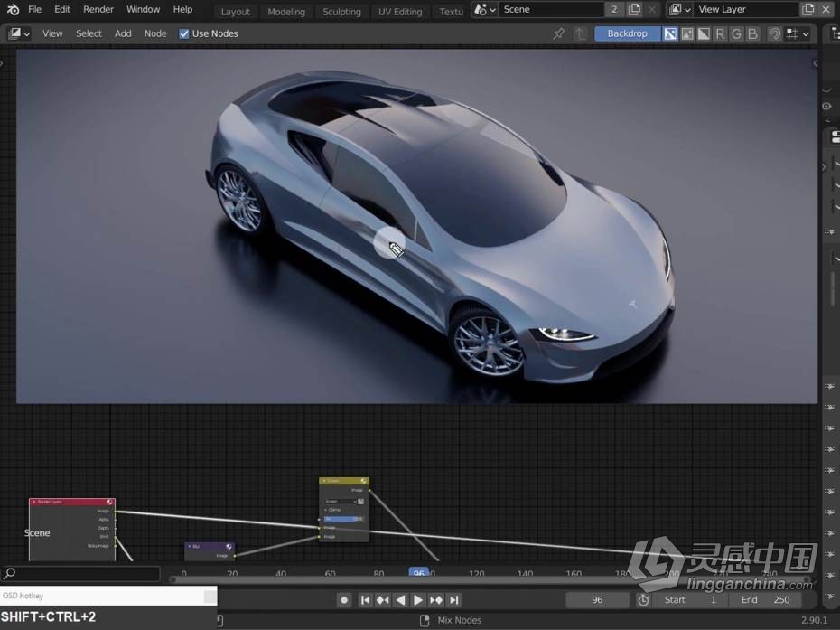This screenshot has width=840, height=630.
Task: Open the node editor View menu
Action: point(52,33)
